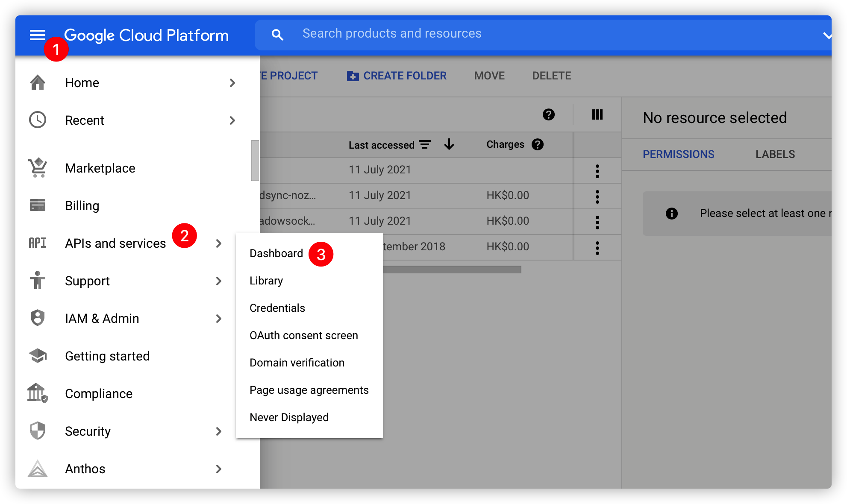Click the create folder icon
Screen dimensions: 847x504
coord(353,76)
